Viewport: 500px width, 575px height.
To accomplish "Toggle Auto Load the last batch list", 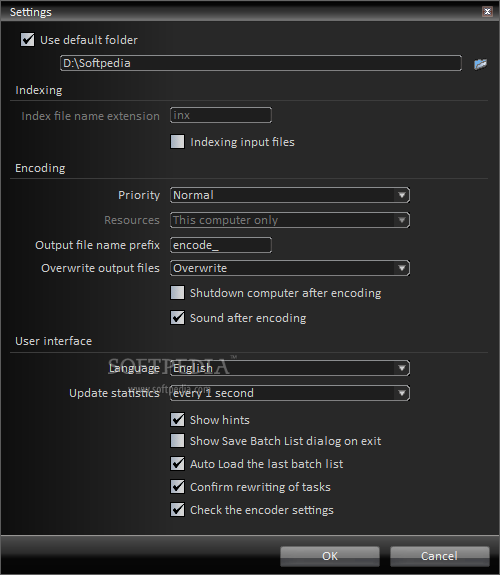I will pos(178,464).
